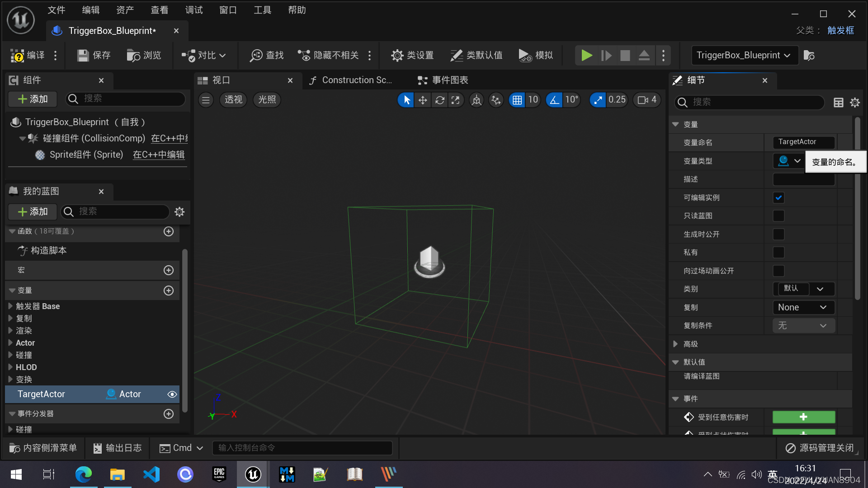Open the Tools menu

click(x=262, y=10)
